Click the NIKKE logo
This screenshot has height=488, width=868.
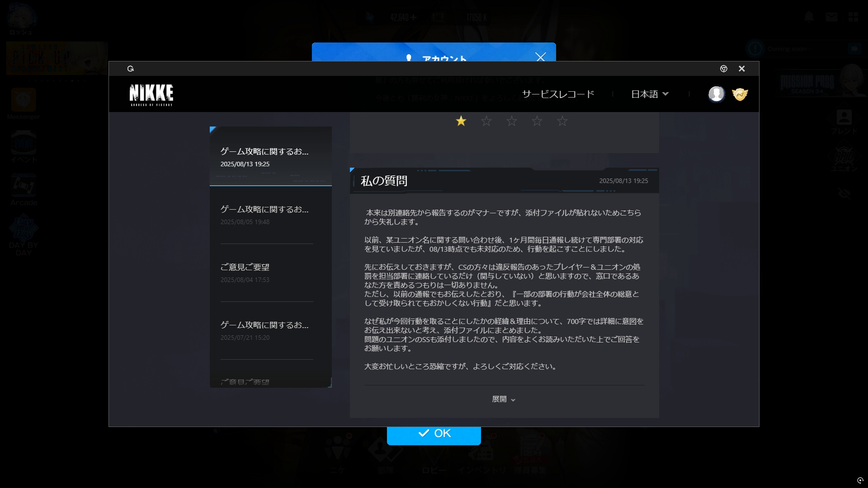151,94
